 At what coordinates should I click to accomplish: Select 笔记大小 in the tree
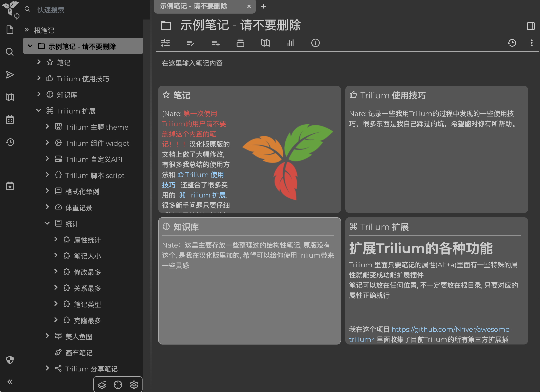[x=87, y=256]
